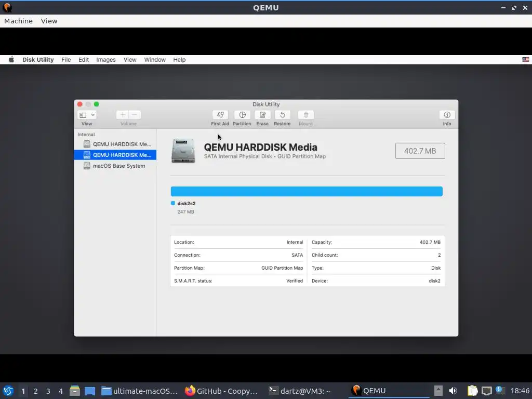Image resolution: width=532 pixels, height=399 pixels.
Task: Click the red close button of Disk Utility
Action: (79, 104)
